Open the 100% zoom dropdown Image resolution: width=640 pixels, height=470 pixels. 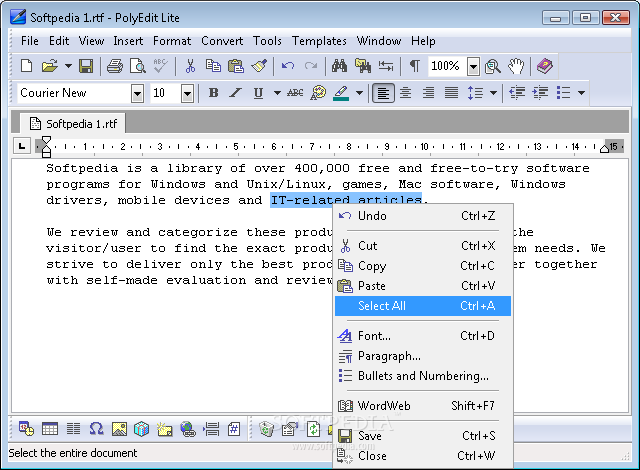tap(473, 67)
